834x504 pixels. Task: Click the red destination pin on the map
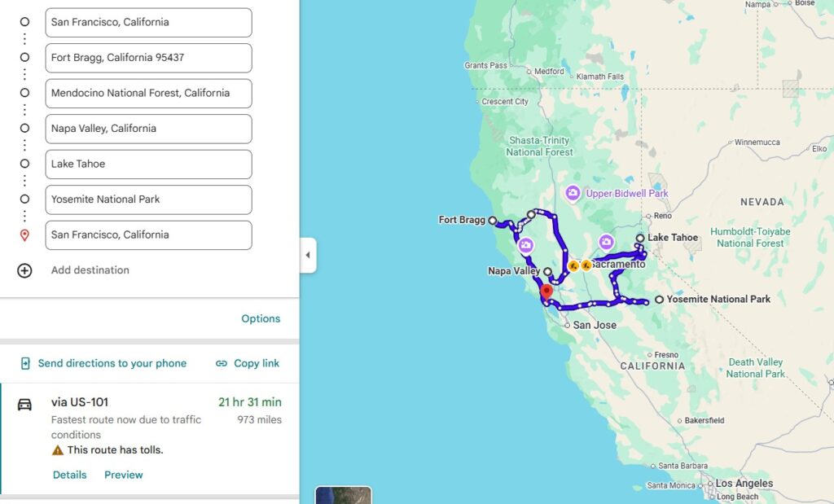pos(546,293)
